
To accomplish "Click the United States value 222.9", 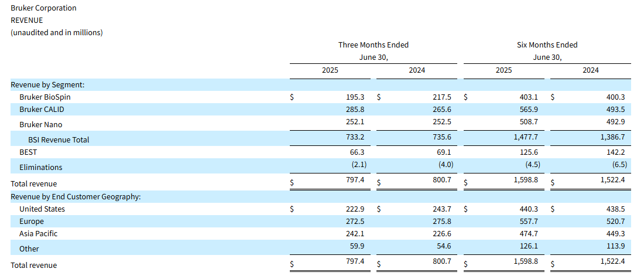I will point(355,209).
